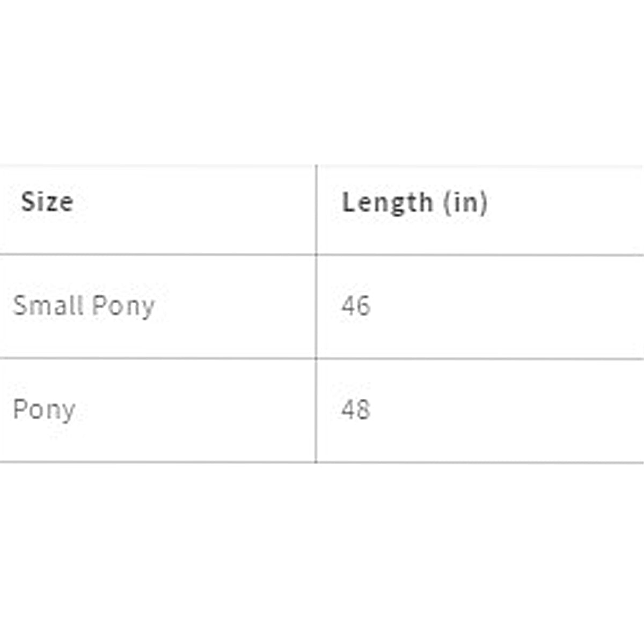Select the 46 length value

[x=356, y=306]
